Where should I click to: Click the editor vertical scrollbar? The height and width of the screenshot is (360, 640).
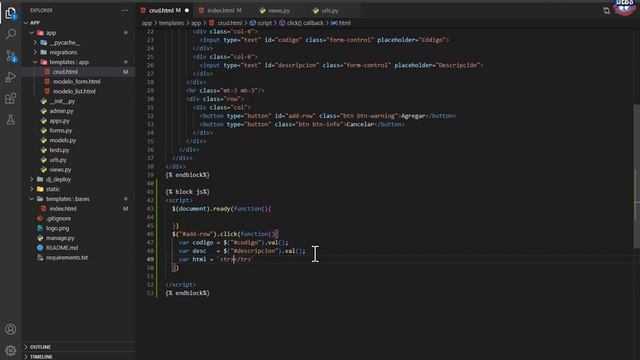click(637, 176)
